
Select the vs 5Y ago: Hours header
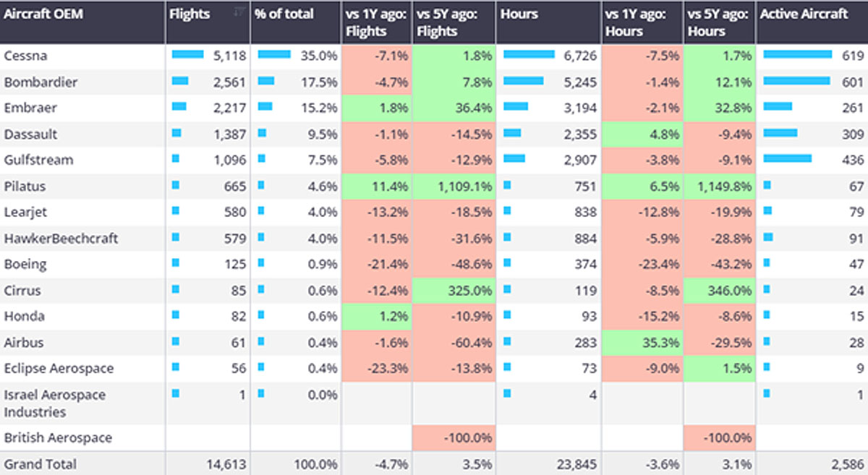(719, 22)
